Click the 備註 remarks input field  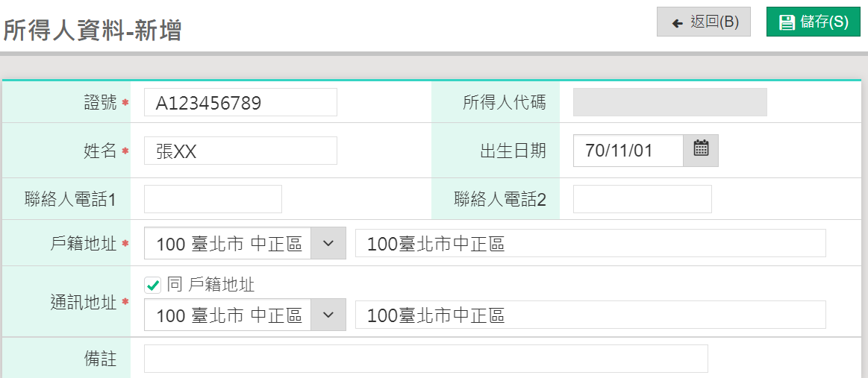click(425, 359)
